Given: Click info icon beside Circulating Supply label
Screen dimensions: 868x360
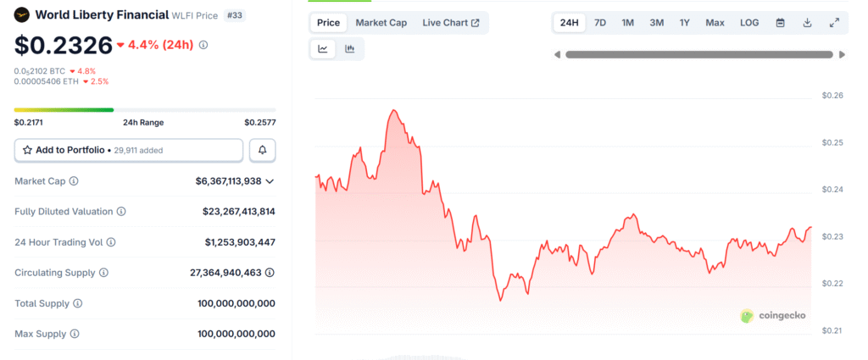Looking at the screenshot, I should coord(103,273).
